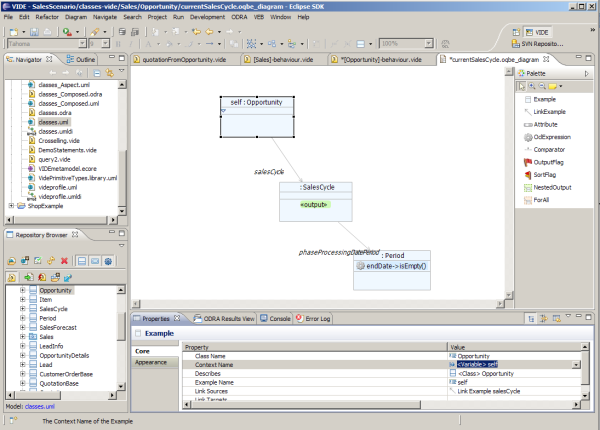Image resolution: width=600 pixels, height=430 pixels.
Task: Click the salesCycle link label
Action: coord(269,172)
